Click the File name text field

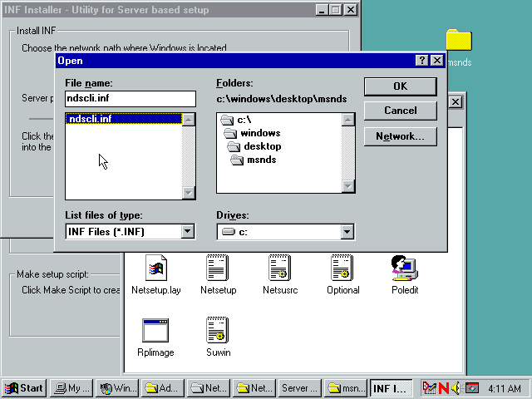coord(130,99)
